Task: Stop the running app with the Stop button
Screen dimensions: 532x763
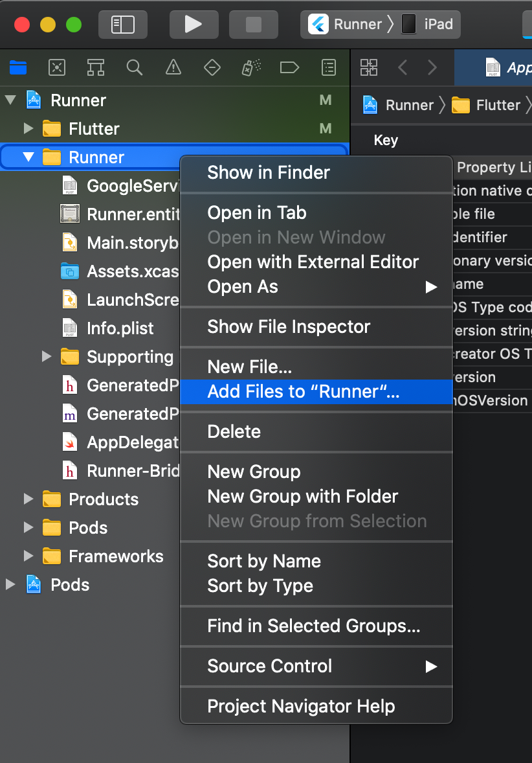Action: pos(253,25)
